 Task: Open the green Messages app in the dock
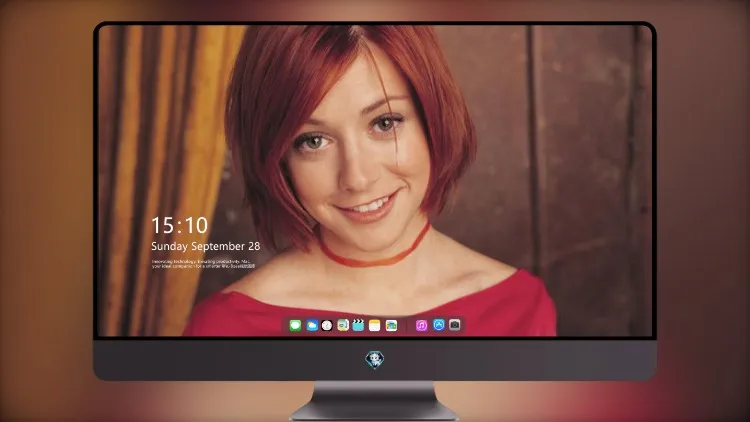click(x=295, y=325)
